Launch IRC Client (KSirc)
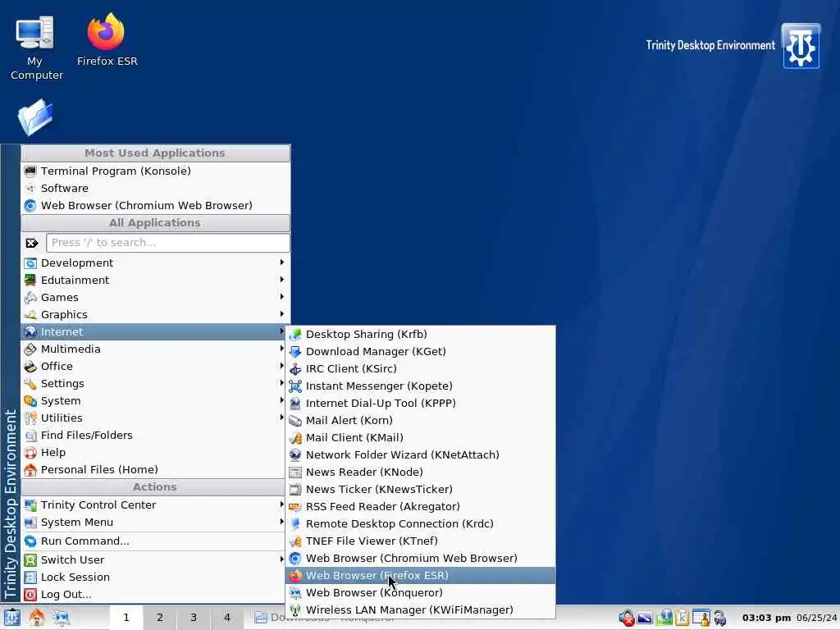Screen dimensions: 840x630 click(x=421, y=368)
